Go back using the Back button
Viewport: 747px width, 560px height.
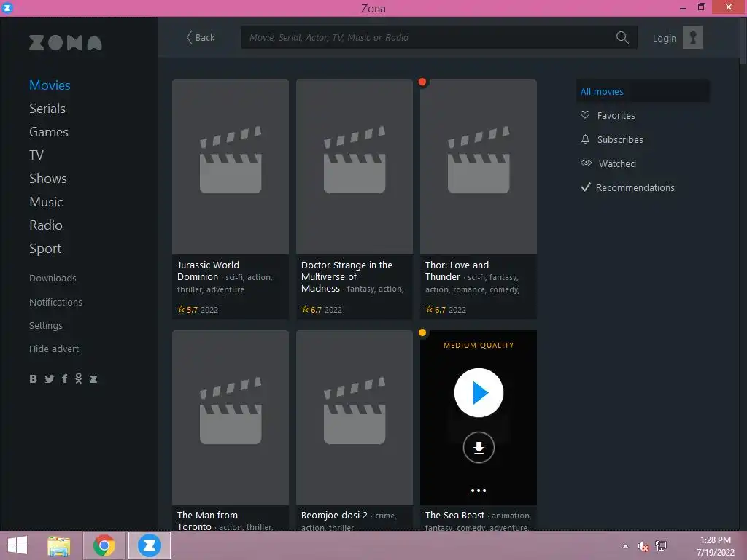click(x=201, y=37)
